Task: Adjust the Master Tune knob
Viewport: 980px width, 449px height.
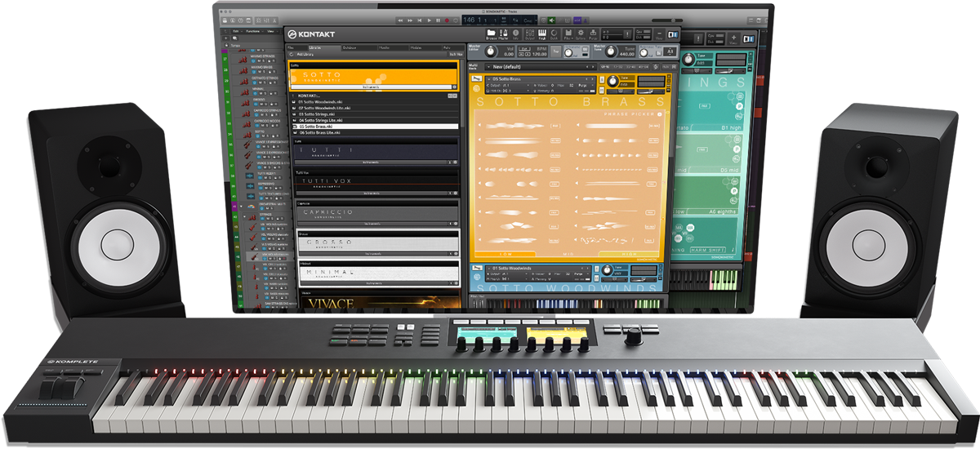Action: tap(611, 52)
